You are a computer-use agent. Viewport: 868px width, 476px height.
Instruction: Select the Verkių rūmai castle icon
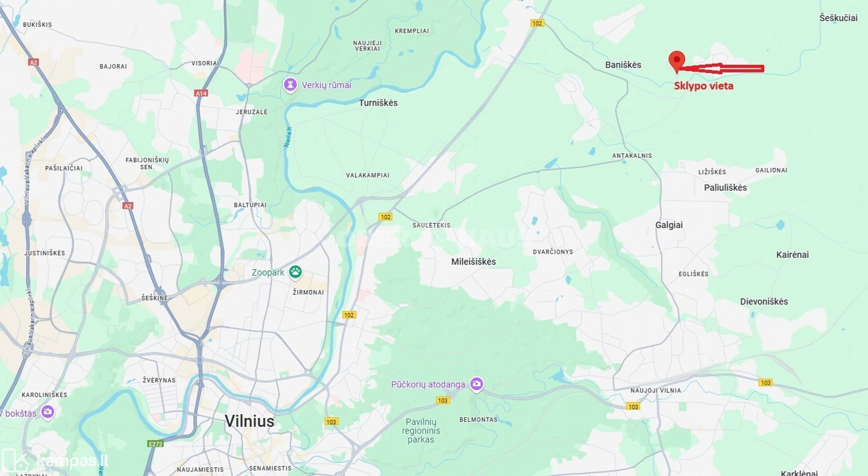[290, 85]
